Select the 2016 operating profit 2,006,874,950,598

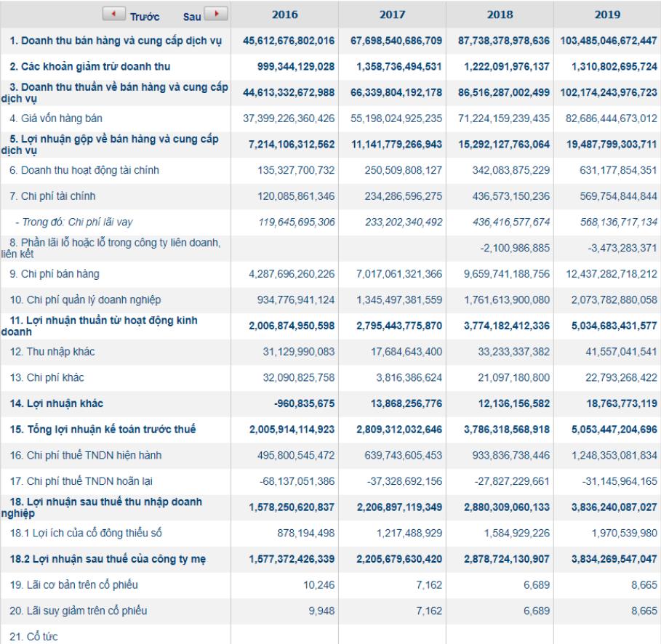[292, 326]
